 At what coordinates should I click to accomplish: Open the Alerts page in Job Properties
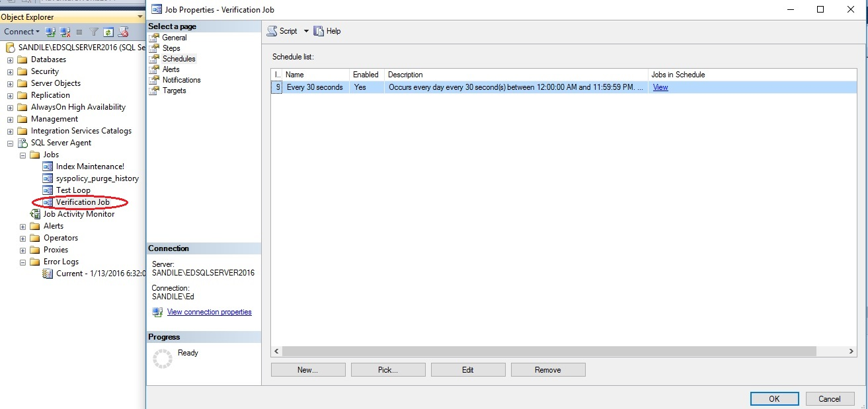tap(171, 69)
